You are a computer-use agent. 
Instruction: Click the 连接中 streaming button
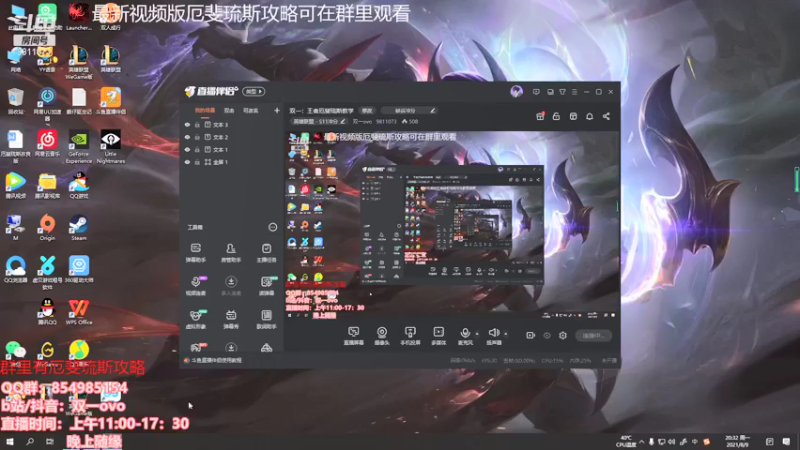(x=593, y=335)
